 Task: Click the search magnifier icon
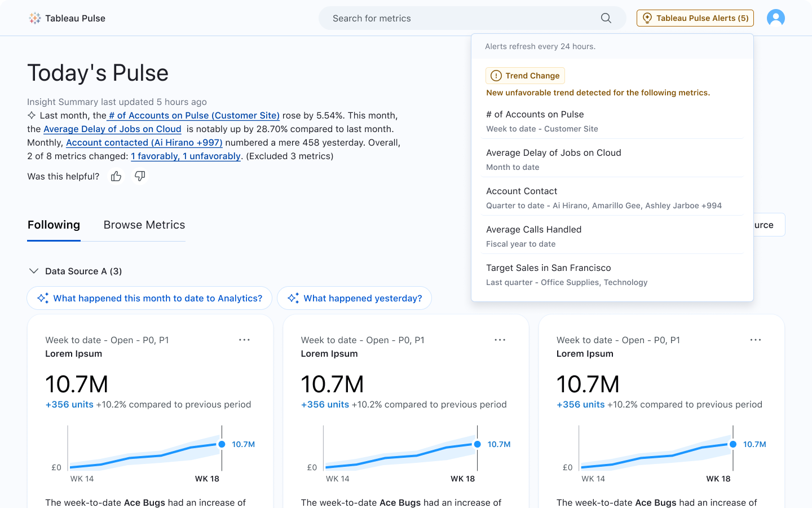[x=606, y=18]
